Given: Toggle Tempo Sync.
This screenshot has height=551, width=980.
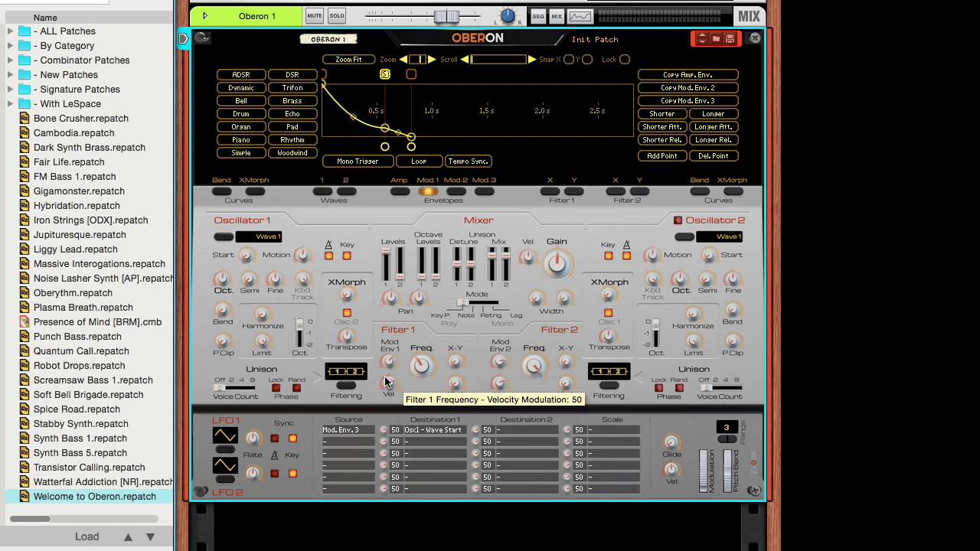Looking at the screenshot, I should pos(469,161).
